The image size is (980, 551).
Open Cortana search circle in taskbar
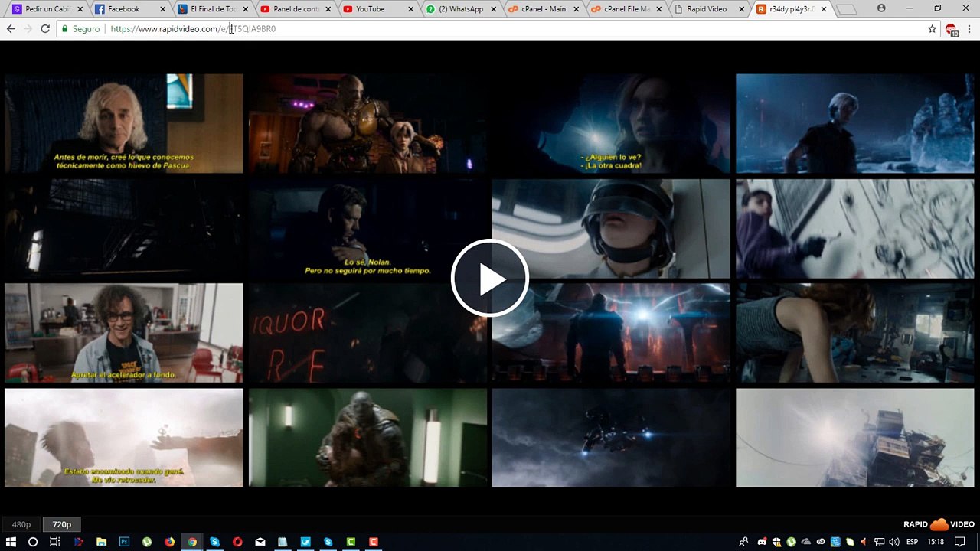tap(33, 542)
